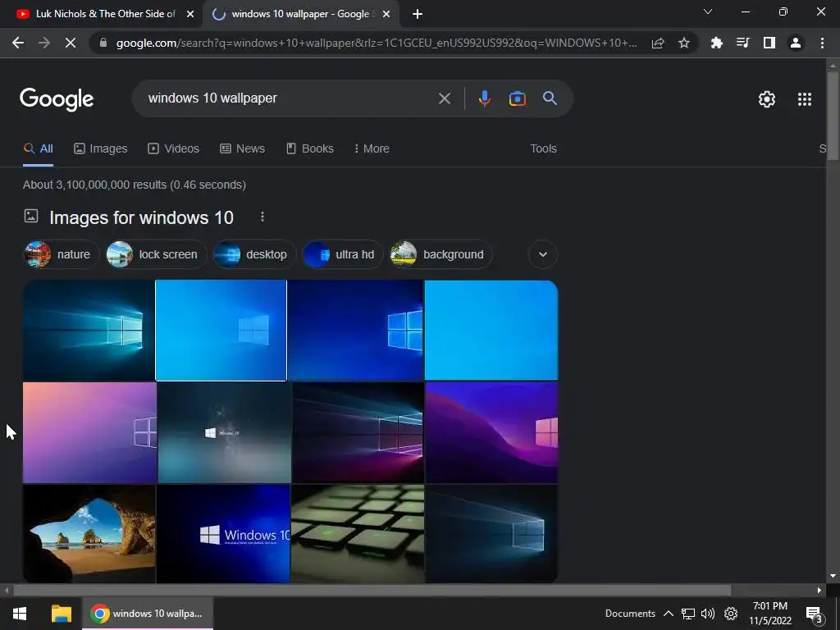Start voice search with microphone

(x=484, y=98)
